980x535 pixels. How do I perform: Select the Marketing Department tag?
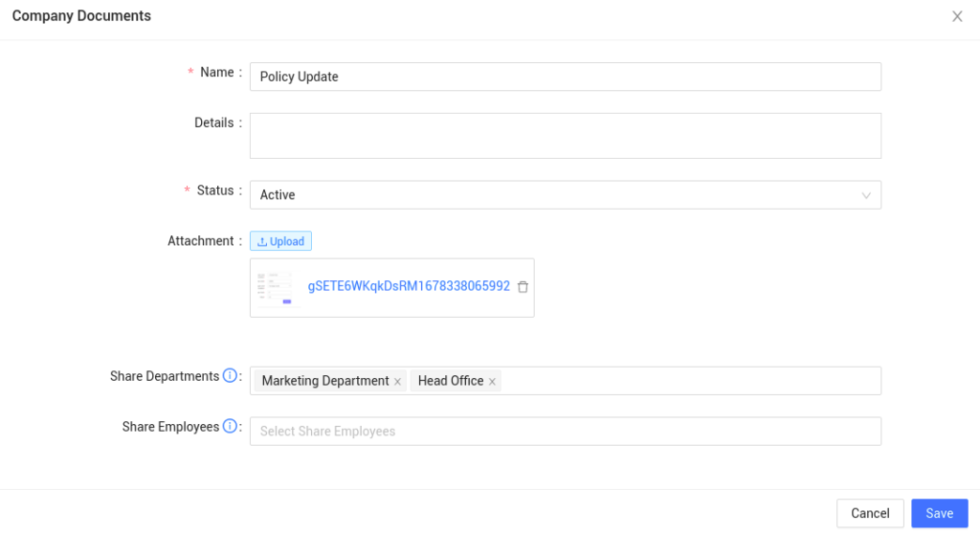pos(325,381)
